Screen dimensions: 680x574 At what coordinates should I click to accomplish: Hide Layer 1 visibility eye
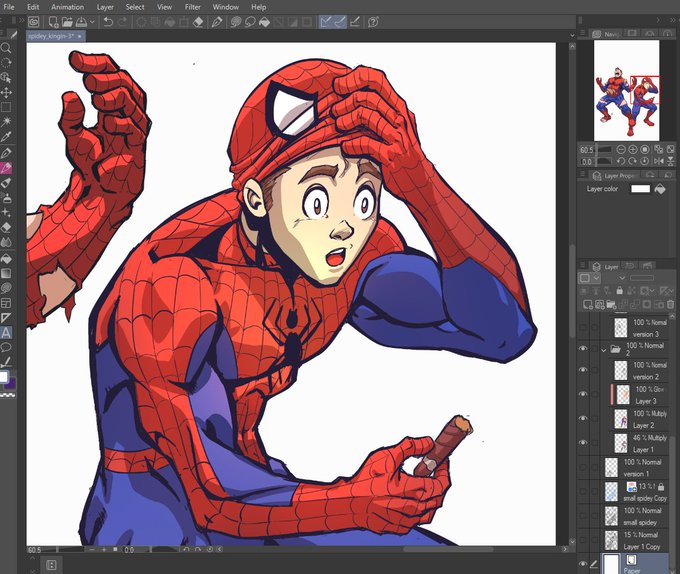583,443
